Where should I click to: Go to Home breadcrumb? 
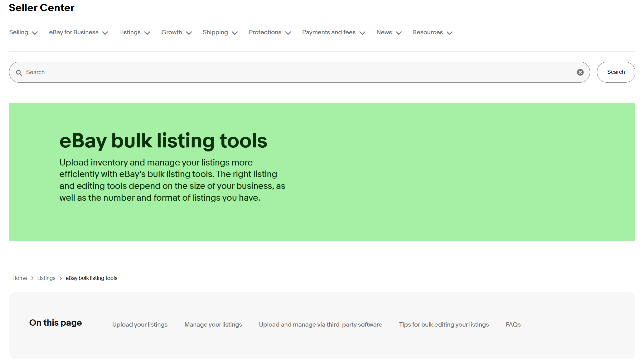(x=20, y=278)
